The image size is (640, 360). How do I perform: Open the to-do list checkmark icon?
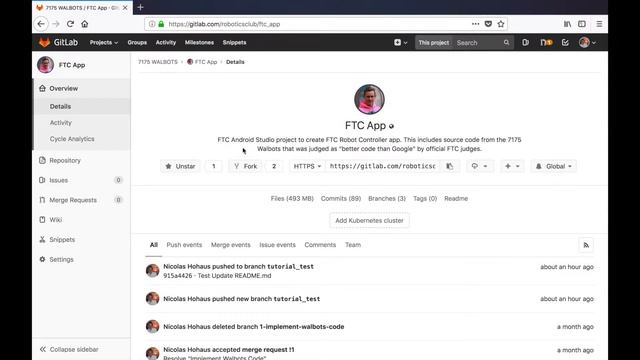point(565,42)
